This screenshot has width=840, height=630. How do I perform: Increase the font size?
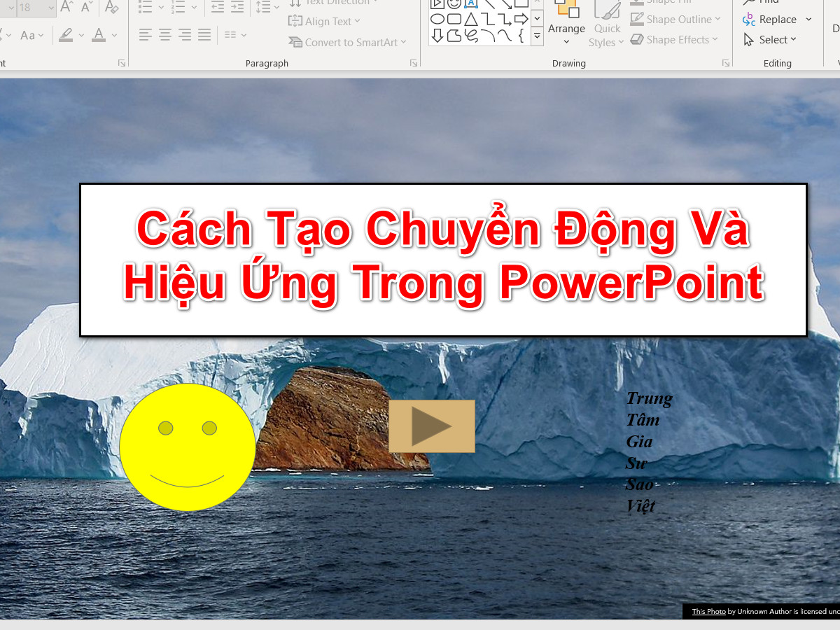coord(67,8)
